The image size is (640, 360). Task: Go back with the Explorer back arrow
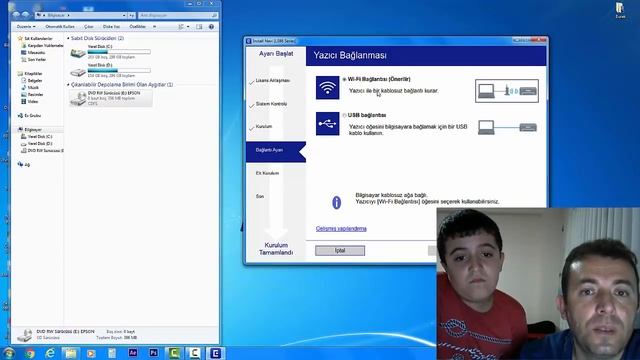point(16,15)
